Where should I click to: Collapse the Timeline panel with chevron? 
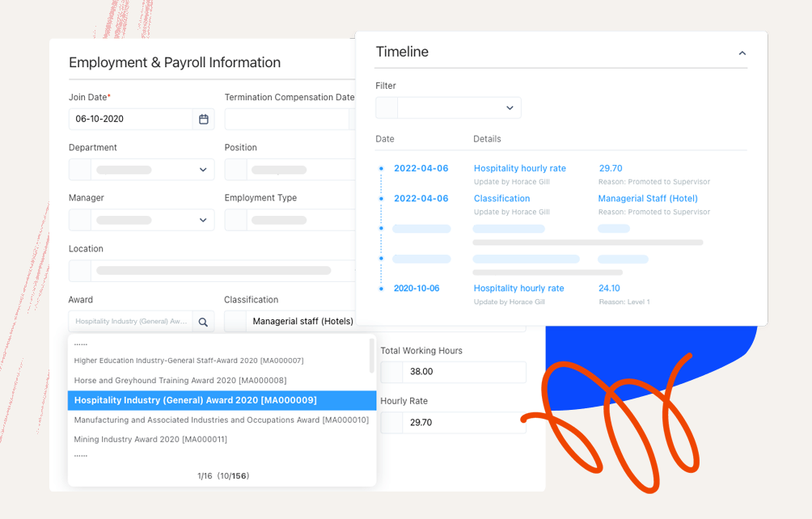click(742, 53)
